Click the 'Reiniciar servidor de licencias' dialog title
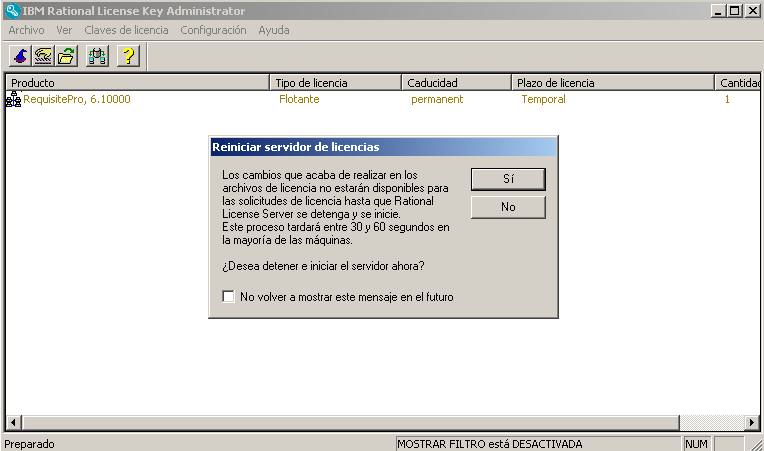The height and width of the screenshot is (451, 764). coord(296,147)
